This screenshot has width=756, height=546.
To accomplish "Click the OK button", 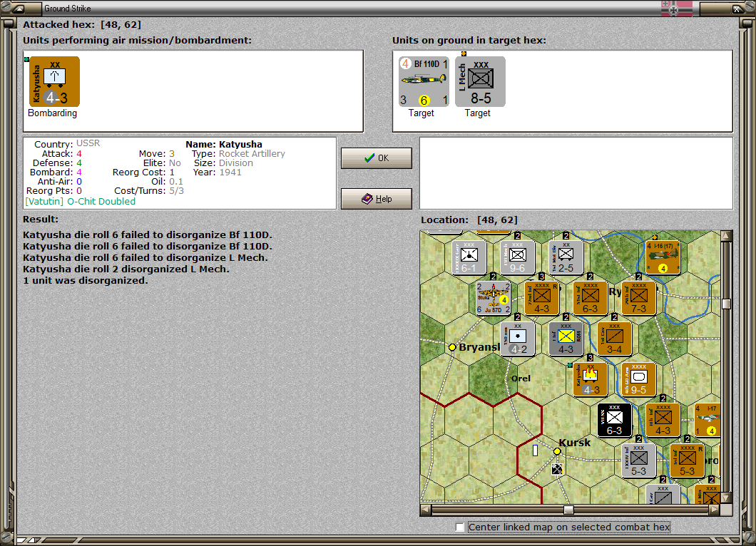I will [377, 158].
